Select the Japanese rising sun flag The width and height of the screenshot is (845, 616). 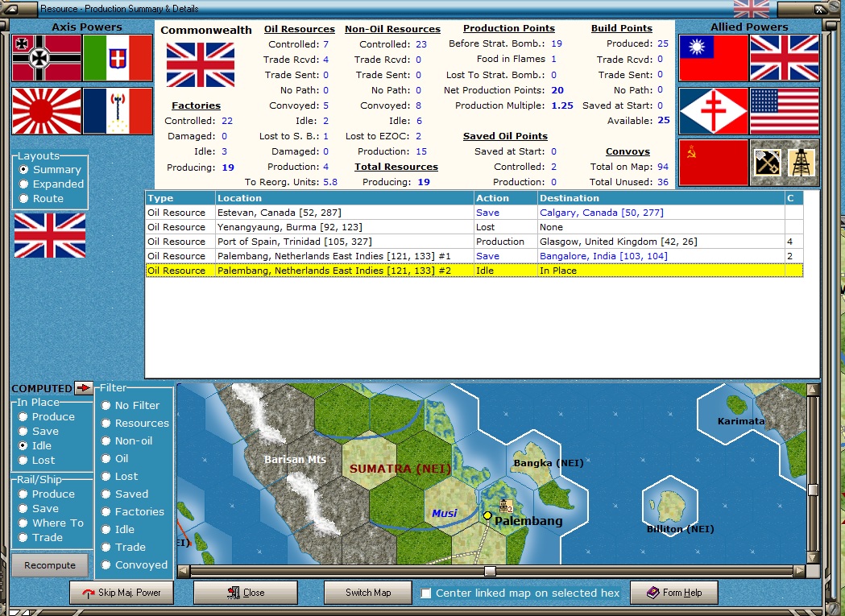pyautogui.click(x=47, y=111)
